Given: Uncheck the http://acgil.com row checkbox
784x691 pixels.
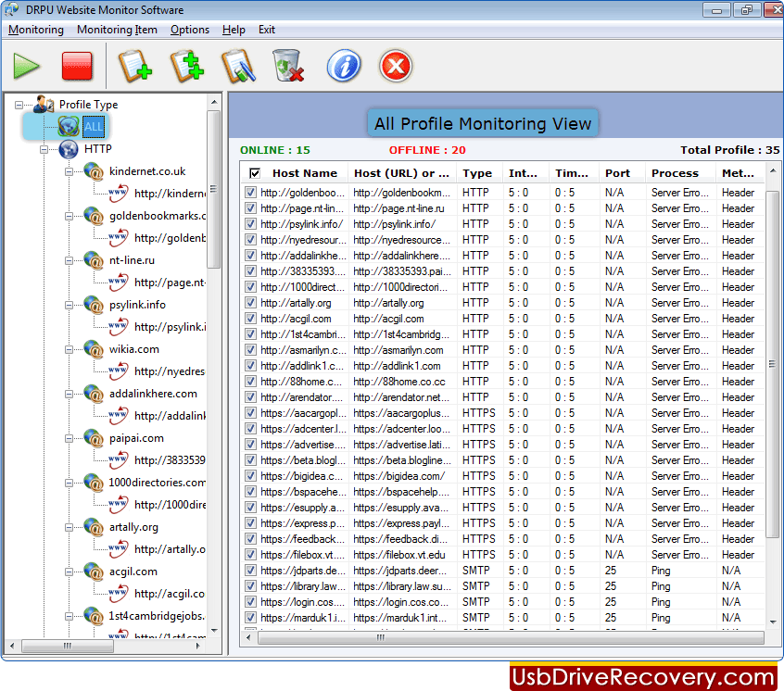Looking at the screenshot, I should click(x=250, y=319).
